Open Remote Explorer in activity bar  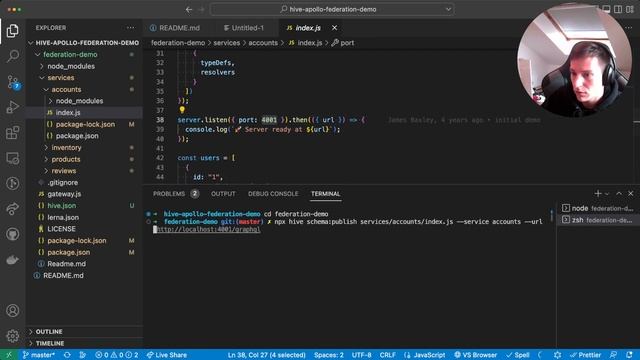pyautogui.click(x=13, y=158)
